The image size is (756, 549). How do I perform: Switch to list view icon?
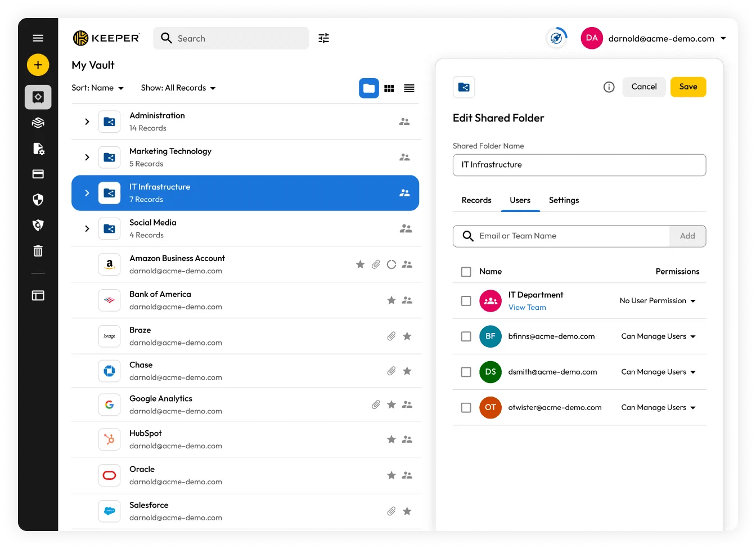(409, 88)
